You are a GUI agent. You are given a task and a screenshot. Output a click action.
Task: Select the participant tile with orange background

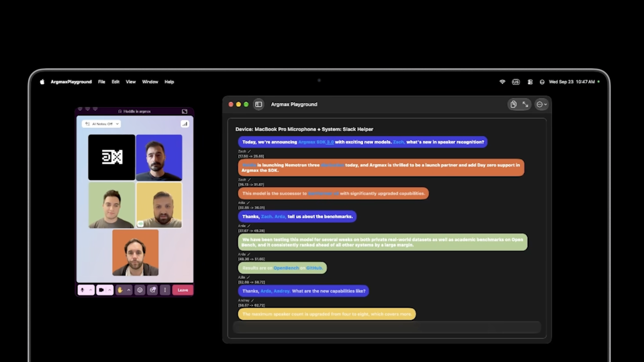coord(135,253)
